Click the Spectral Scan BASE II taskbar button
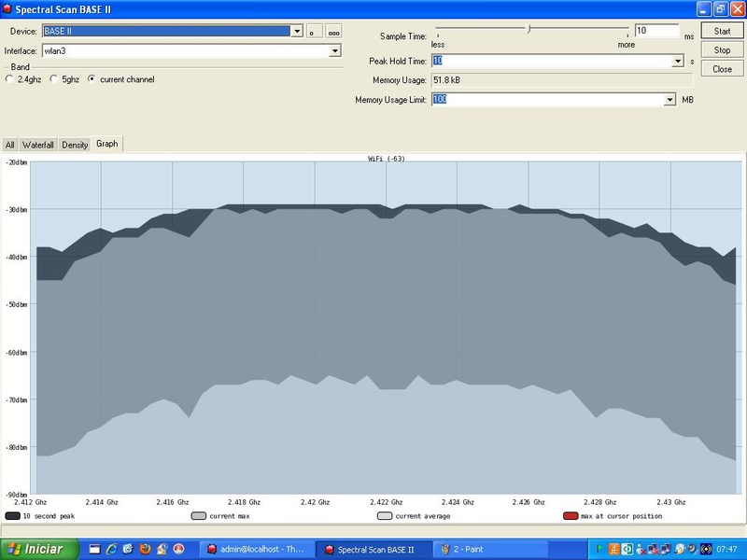747x560 pixels. 374,549
